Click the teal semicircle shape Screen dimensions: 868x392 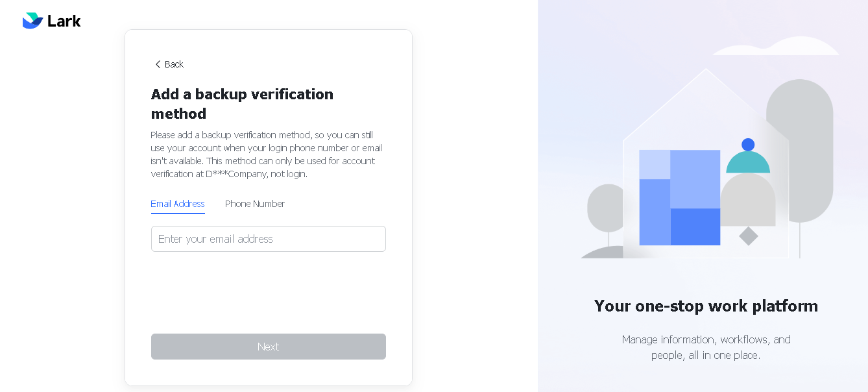[748, 162]
